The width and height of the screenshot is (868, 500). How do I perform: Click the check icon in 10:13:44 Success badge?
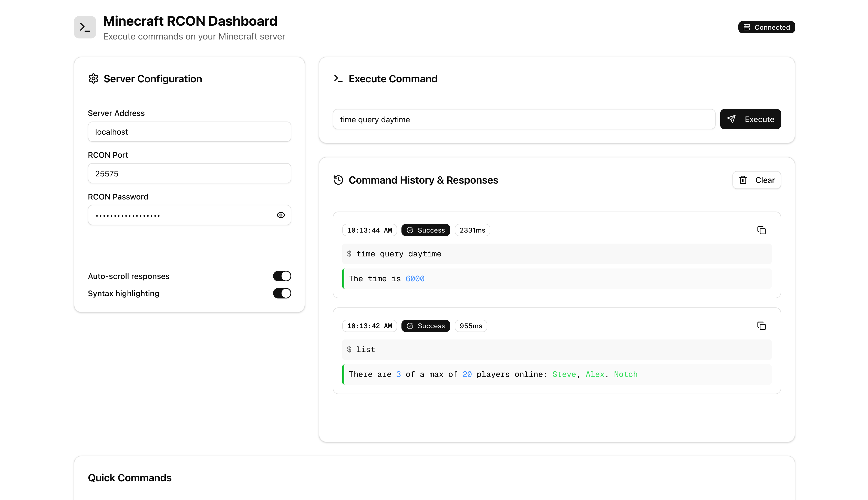(x=410, y=230)
